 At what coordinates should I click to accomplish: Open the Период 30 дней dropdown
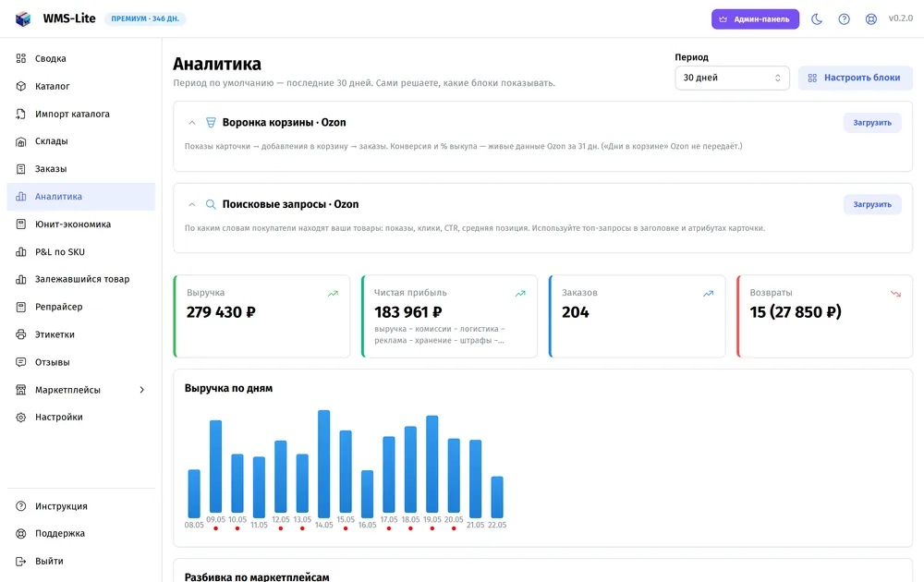click(x=732, y=78)
